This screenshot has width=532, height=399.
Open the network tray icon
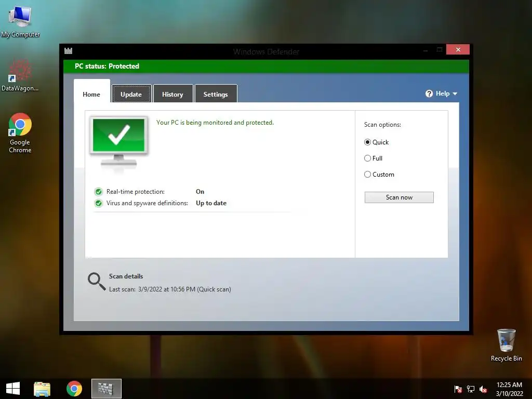pos(471,389)
